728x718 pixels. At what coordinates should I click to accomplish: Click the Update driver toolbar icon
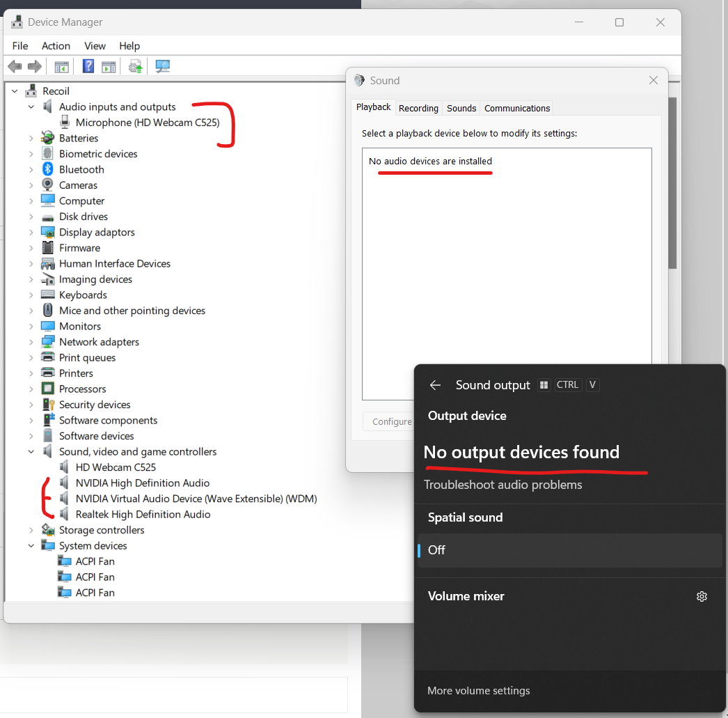136,66
